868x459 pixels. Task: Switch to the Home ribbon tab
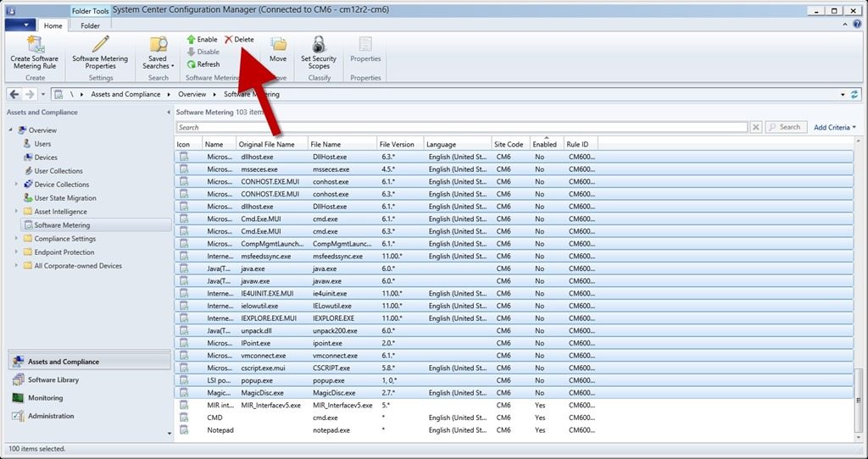(53, 25)
